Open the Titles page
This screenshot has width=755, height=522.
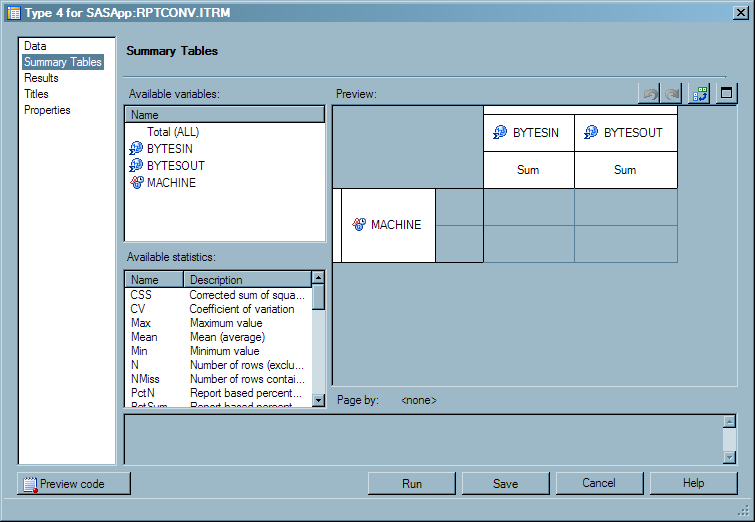pos(37,93)
